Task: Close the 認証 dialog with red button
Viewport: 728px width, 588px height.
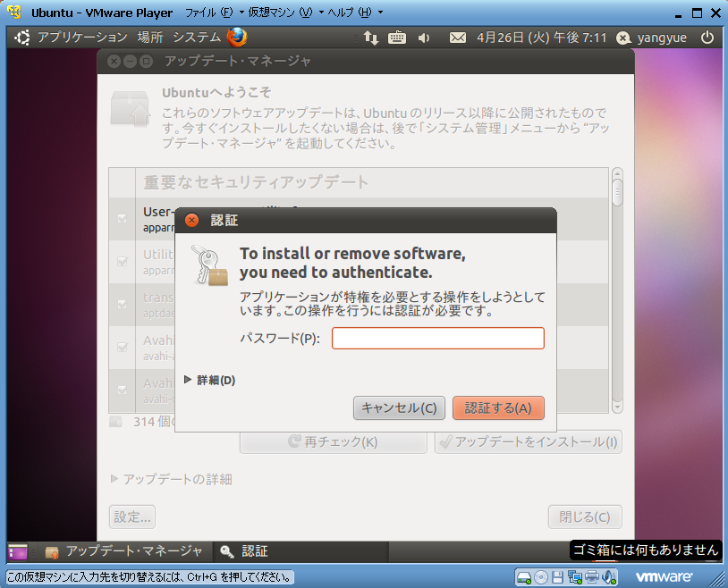Action: (x=191, y=220)
